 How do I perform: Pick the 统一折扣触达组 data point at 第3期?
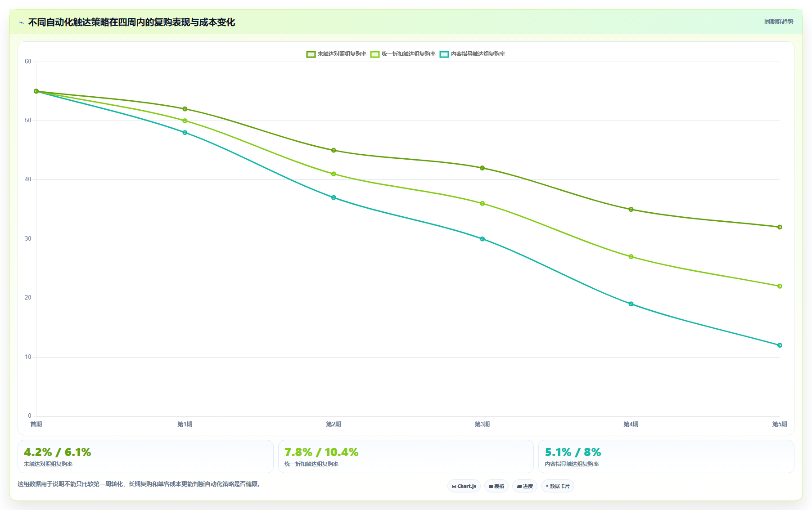pos(483,203)
